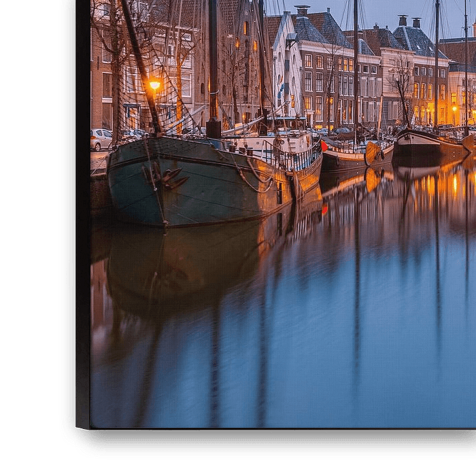Click the blue-grey roof with chimneys
This screenshot has width=476, height=476.
coord(416,41)
